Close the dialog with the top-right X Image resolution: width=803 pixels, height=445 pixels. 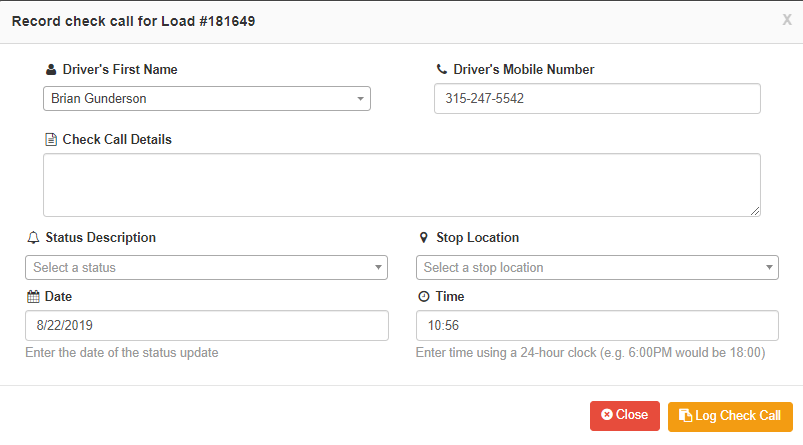click(x=787, y=20)
